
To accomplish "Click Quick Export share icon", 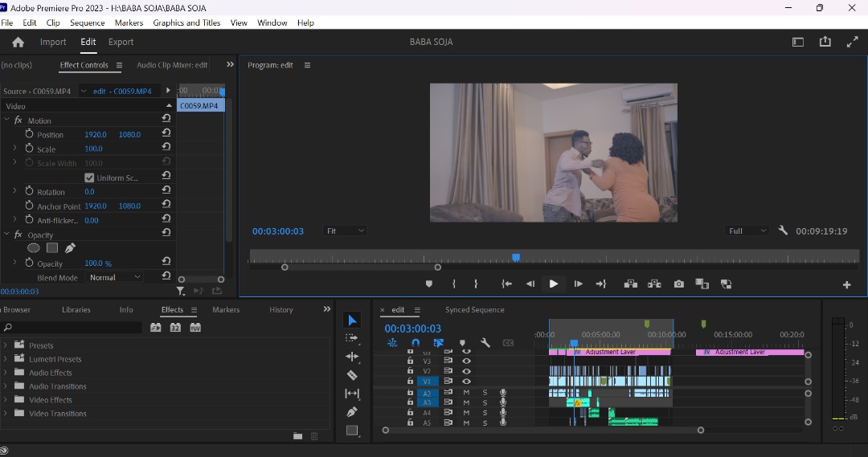I will point(825,42).
